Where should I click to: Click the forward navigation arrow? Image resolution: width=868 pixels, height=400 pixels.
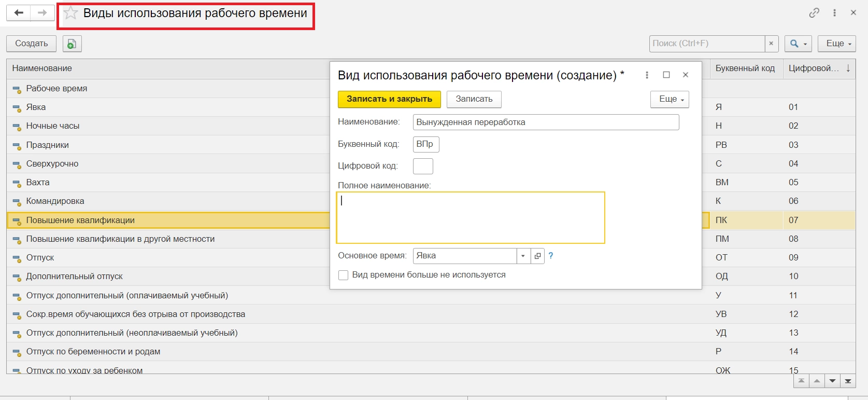[42, 13]
